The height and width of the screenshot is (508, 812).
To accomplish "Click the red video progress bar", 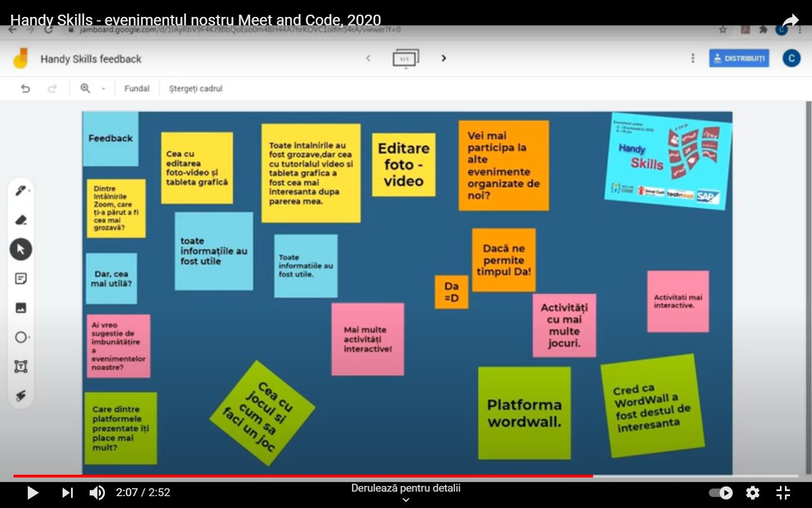I will pos(304,476).
